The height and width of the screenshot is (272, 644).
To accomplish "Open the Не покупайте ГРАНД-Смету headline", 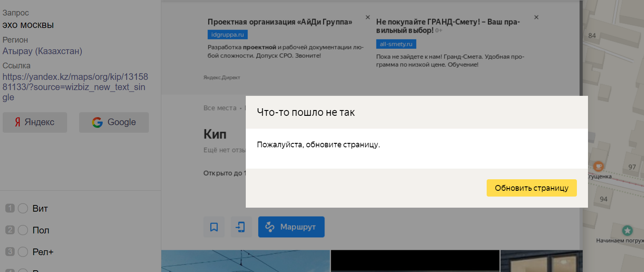I will 448,26.
